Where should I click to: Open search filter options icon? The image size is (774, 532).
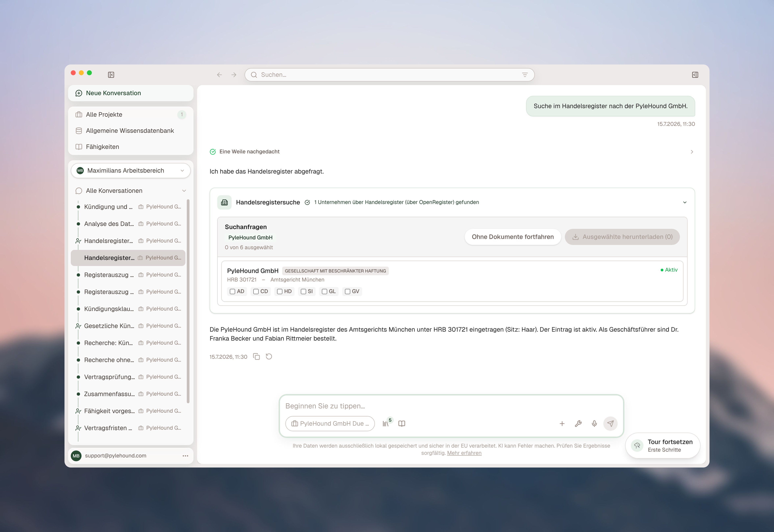coord(525,75)
